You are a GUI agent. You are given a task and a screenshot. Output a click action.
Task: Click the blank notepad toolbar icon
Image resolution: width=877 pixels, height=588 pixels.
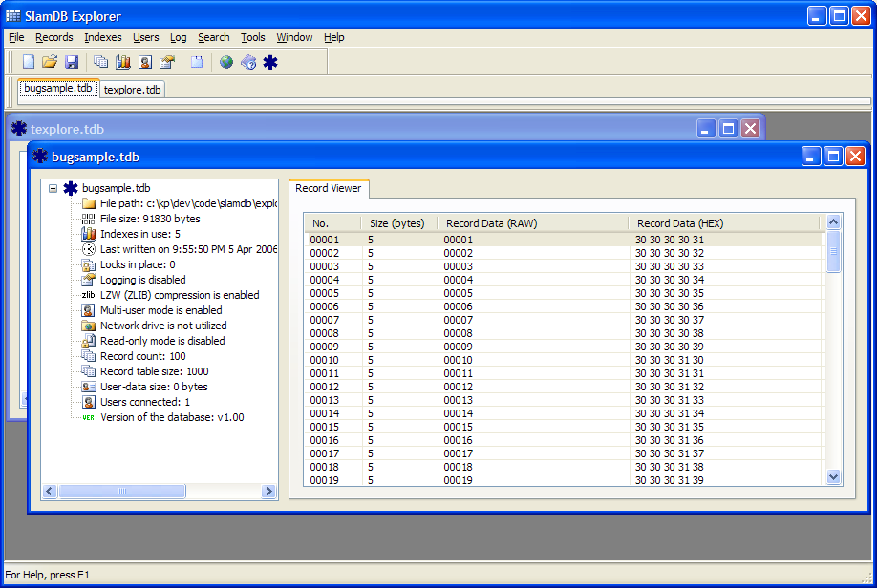pyautogui.click(x=196, y=62)
